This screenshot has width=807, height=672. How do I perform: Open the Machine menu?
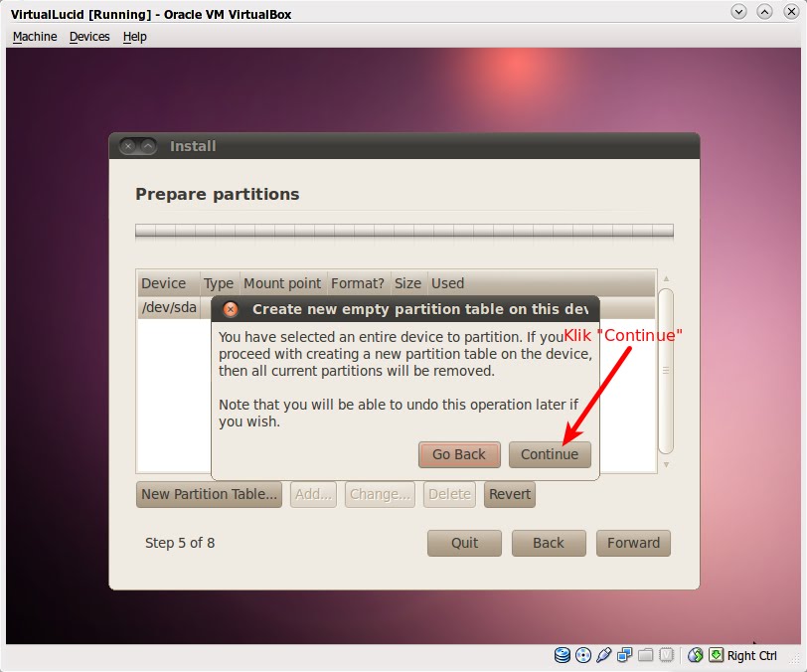coord(35,37)
